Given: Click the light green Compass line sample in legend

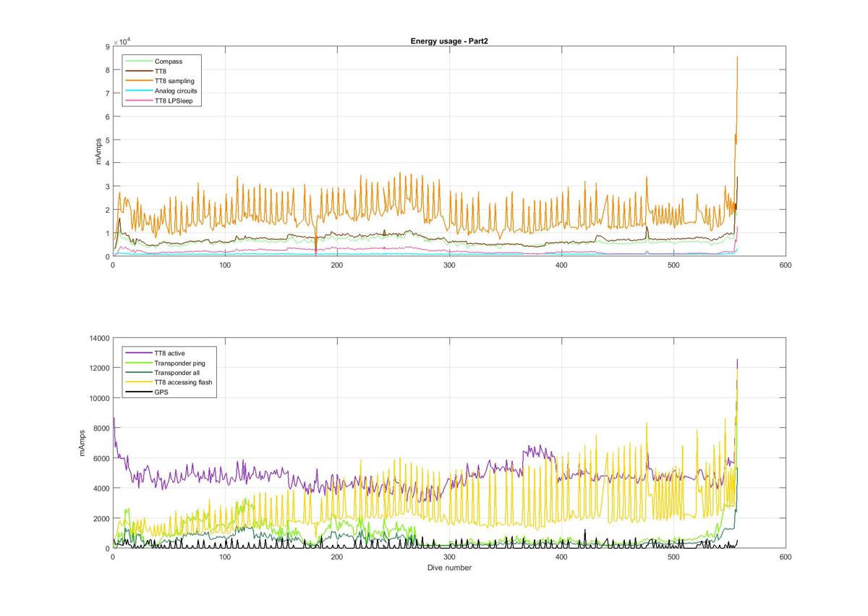Looking at the screenshot, I should 138,62.
